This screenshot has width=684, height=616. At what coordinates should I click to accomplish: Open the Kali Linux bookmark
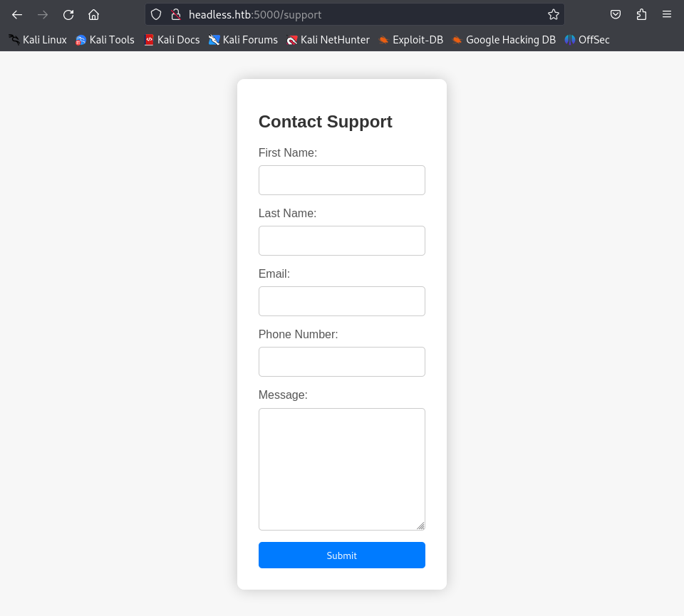(38, 40)
